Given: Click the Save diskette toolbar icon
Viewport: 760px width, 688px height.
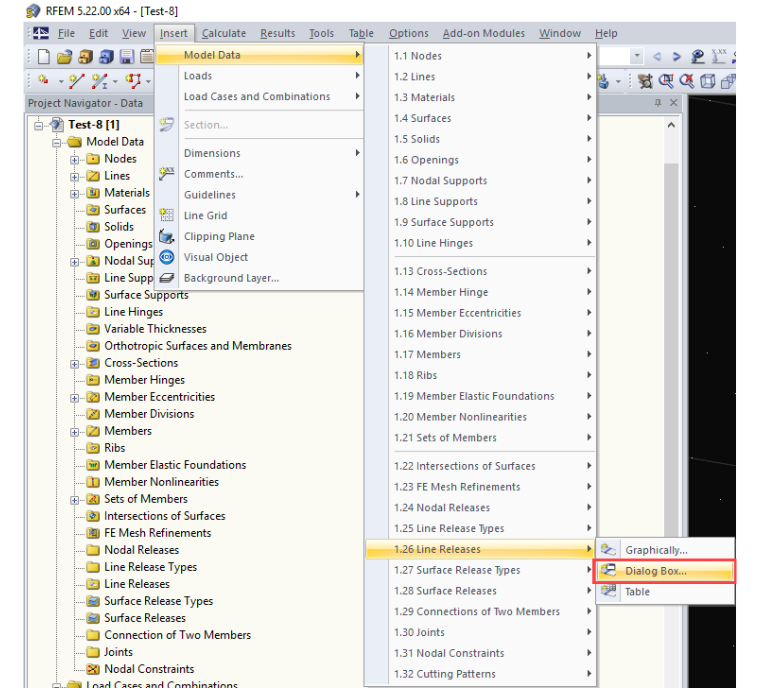Looking at the screenshot, I should 127,57.
